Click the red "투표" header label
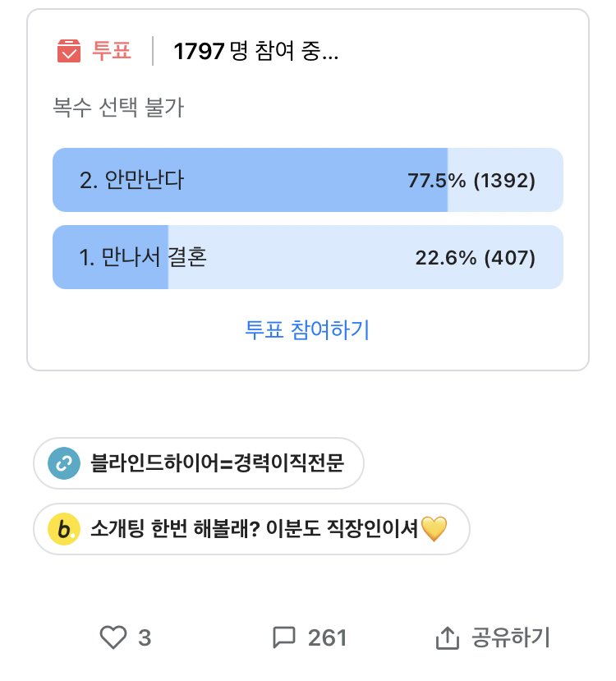616x681 pixels. pyautogui.click(x=112, y=51)
